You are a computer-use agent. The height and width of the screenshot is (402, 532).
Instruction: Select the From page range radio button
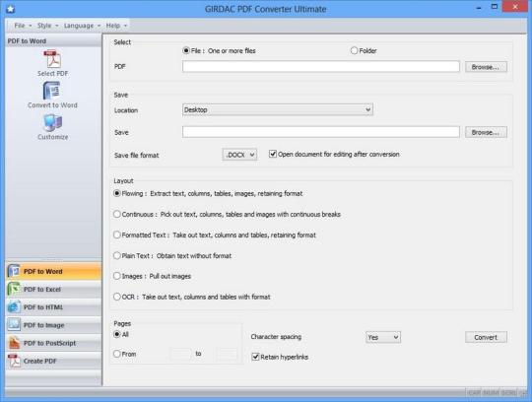point(117,354)
